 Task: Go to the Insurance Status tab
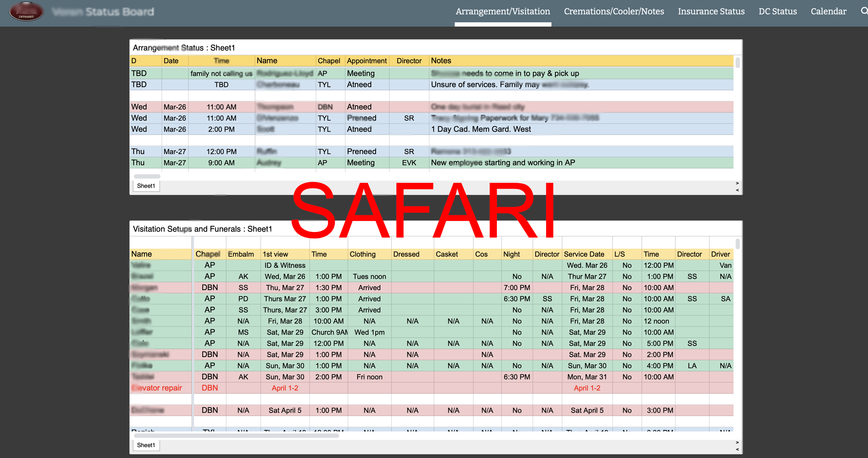711,11
